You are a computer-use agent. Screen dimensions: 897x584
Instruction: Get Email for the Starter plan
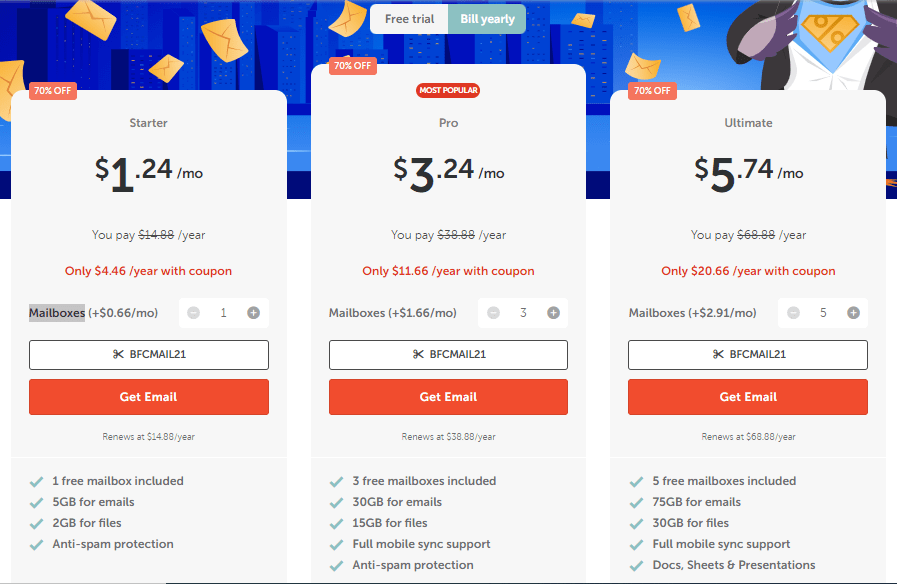click(x=149, y=397)
